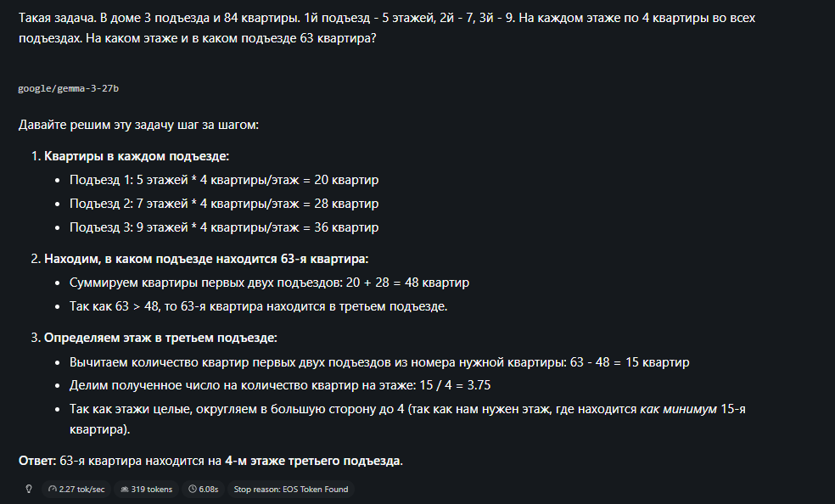Click the "Подъезд 2: 7 этажей" bullet line

(224, 204)
